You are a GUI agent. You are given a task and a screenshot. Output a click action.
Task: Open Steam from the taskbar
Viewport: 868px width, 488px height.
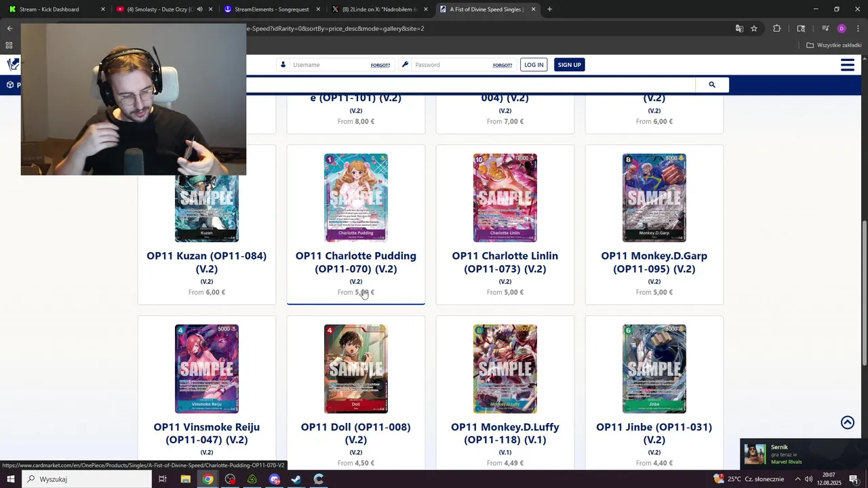click(x=296, y=479)
